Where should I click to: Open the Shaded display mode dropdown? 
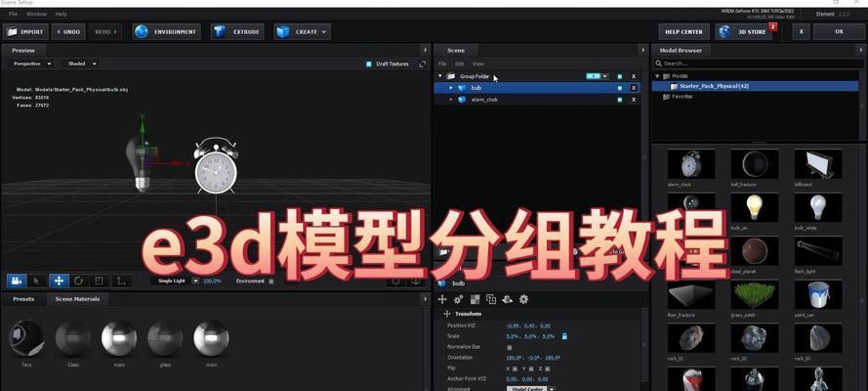tap(80, 65)
